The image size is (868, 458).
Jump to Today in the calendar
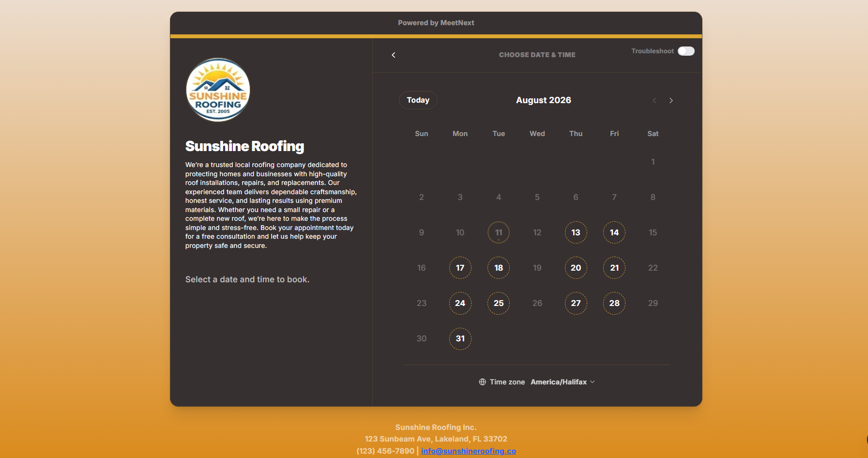coord(418,100)
